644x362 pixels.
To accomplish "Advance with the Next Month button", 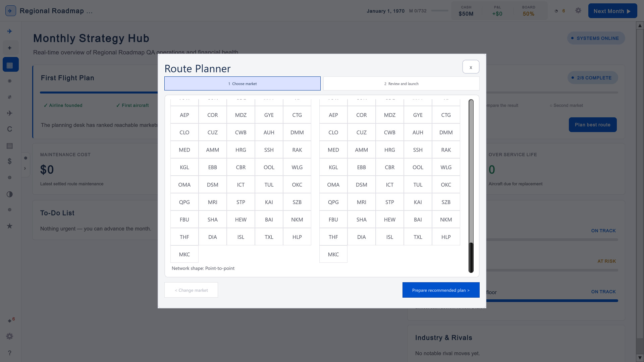I will [x=612, y=11].
